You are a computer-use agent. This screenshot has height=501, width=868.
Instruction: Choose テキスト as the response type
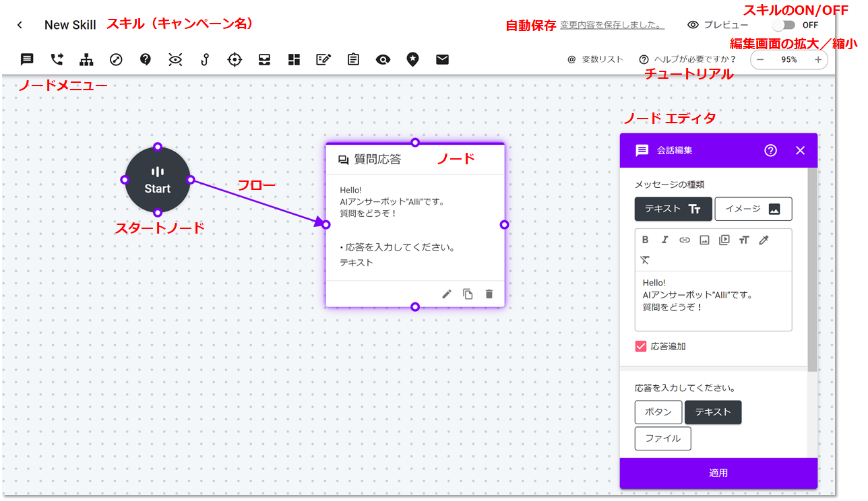tap(713, 412)
